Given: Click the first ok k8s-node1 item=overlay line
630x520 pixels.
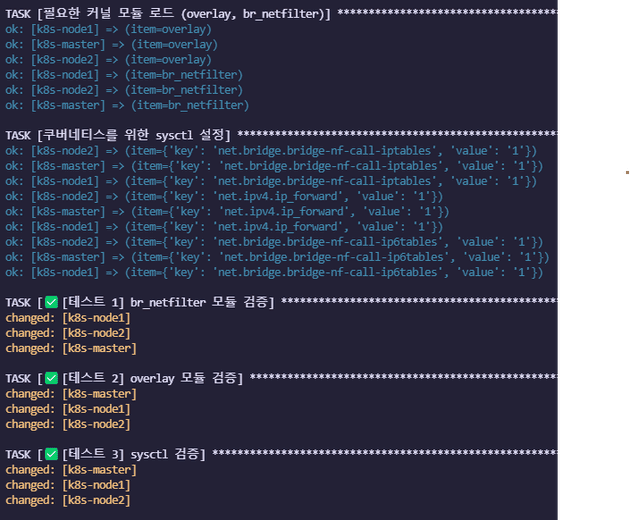Looking at the screenshot, I should 108,29.
